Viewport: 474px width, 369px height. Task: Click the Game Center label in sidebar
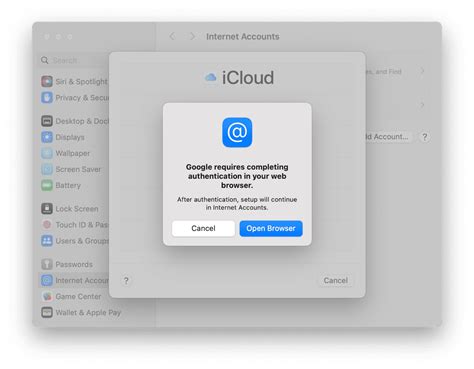click(78, 296)
